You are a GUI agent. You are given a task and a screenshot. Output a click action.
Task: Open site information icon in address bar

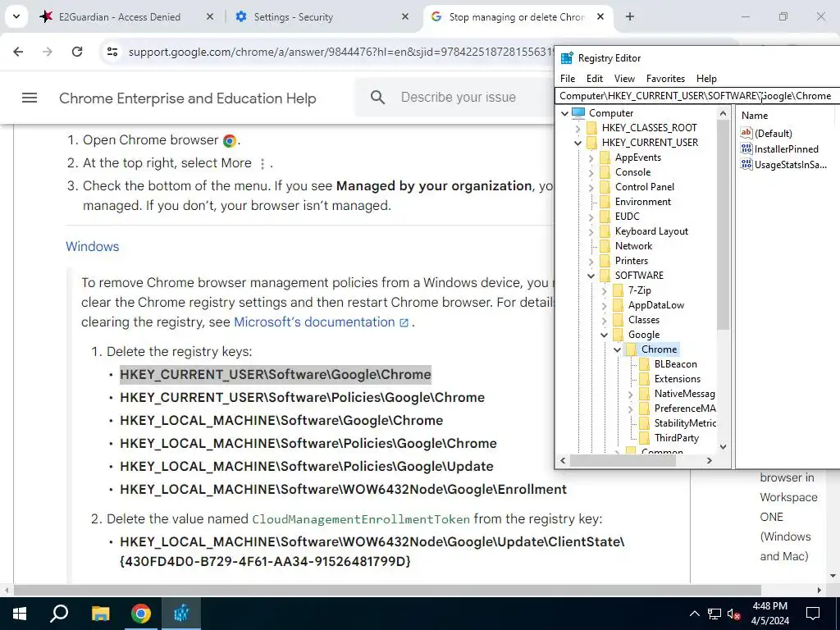[112, 52]
